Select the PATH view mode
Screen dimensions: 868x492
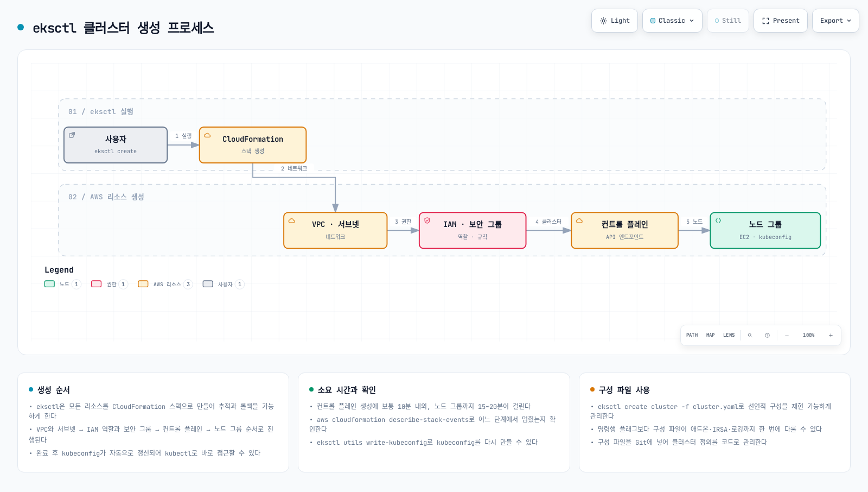pos(692,335)
